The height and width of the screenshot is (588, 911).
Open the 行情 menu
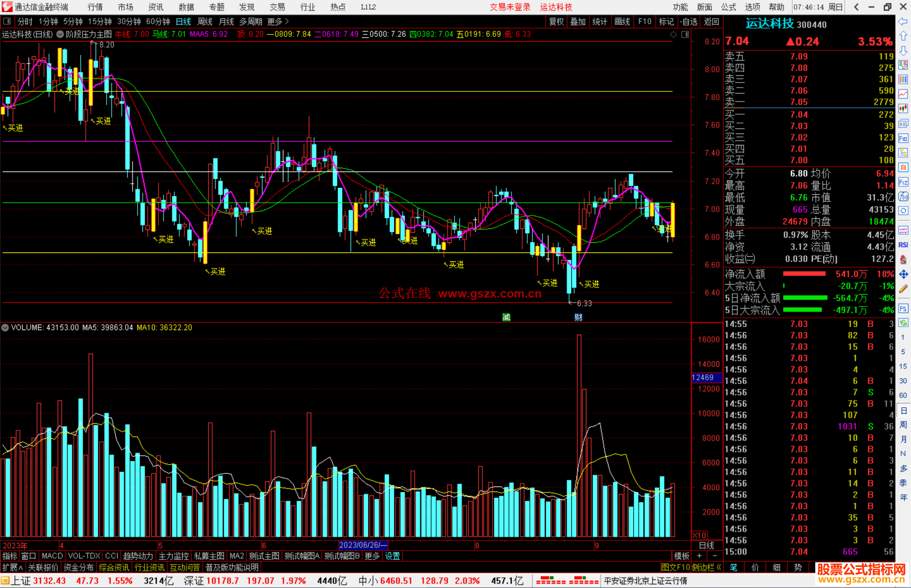click(x=95, y=7)
